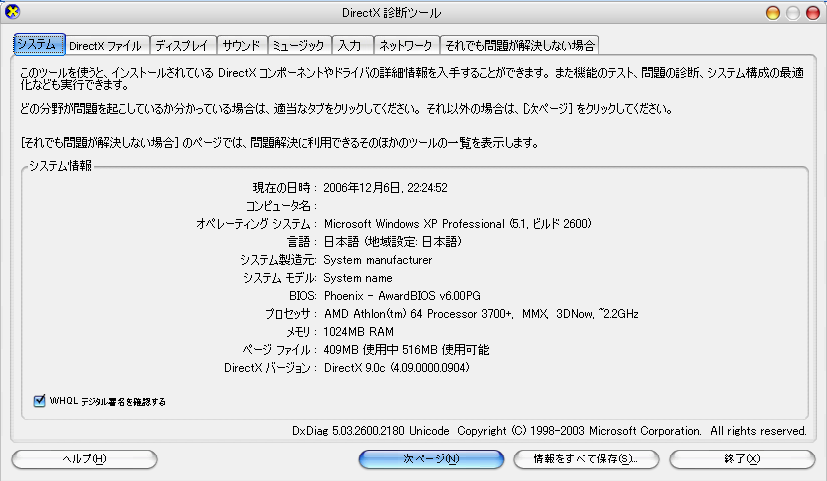Click the 409MB 使用中 516MB 使用可能 text
The image size is (827, 481).
(x=406, y=350)
